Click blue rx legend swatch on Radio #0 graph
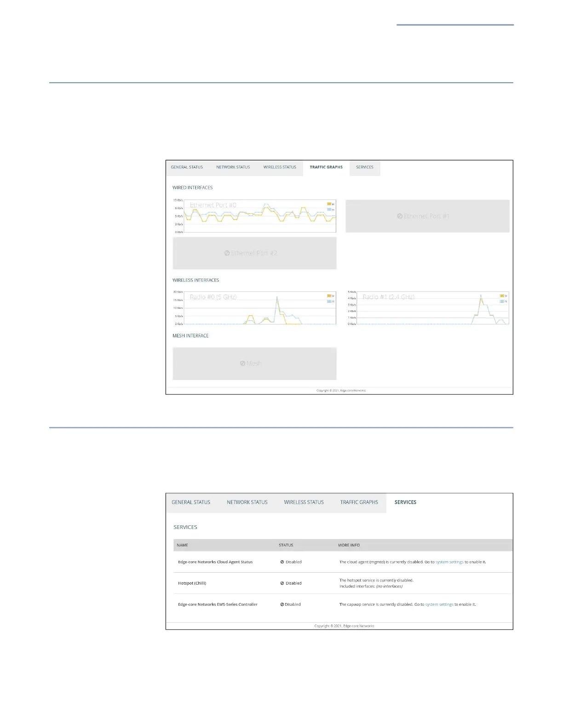The width and height of the screenshot is (563, 728). (x=329, y=301)
